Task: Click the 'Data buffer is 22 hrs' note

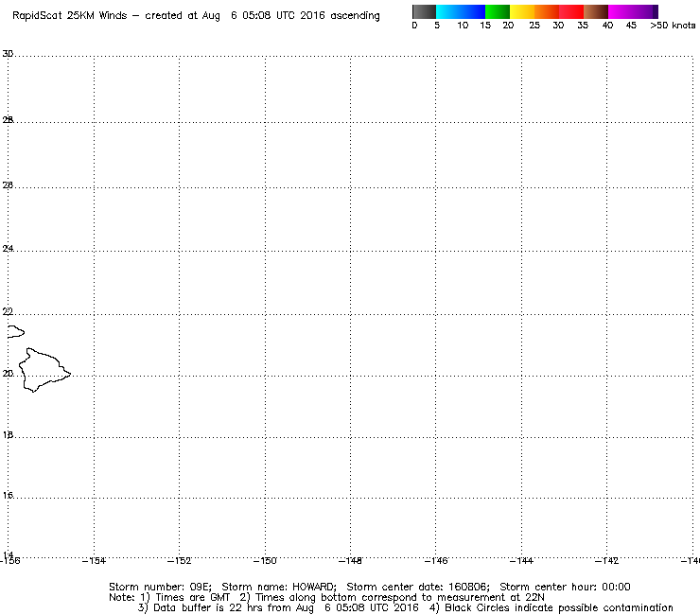Action: click(x=208, y=607)
